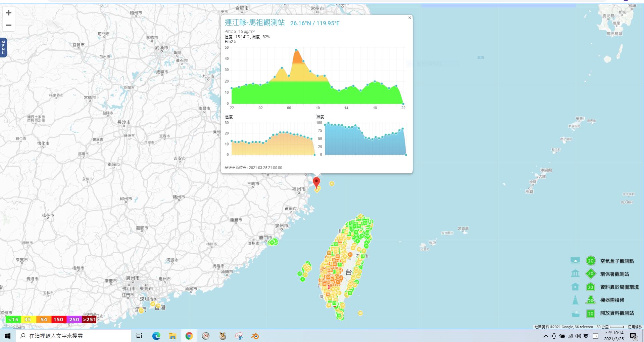Click the yellow marker near 澳門
The image size is (644, 342).
[141, 310]
